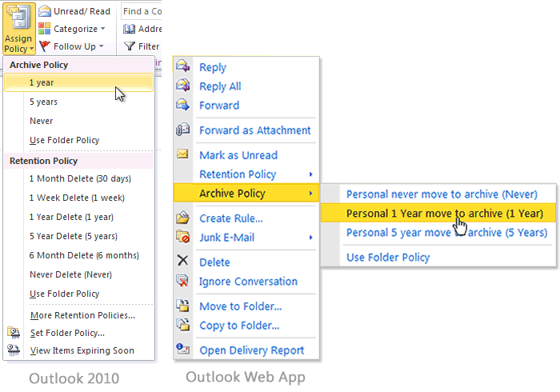
Task: Choose Delete text in Web App menu
Action: point(214,262)
